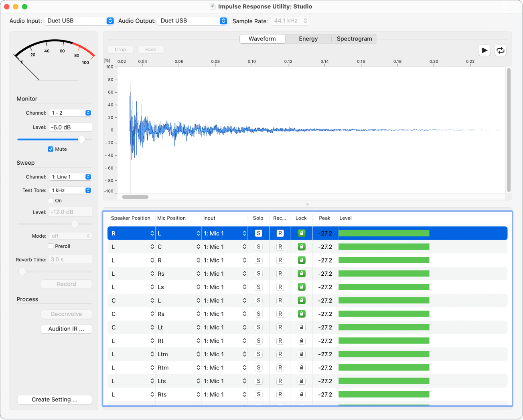The image size is (523, 420).
Task: Lock the L speaker, Rts mic row
Action: coord(302,394)
